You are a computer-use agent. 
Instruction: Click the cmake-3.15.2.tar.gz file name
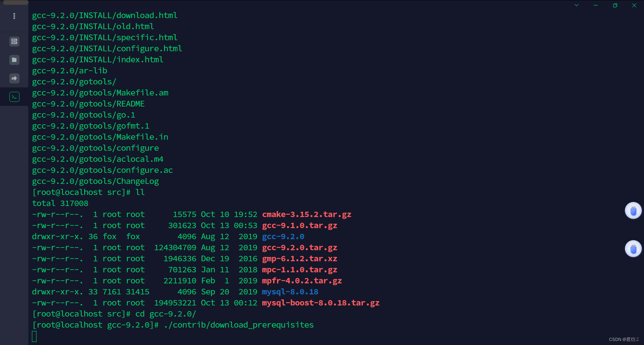[x=307, y=215]
